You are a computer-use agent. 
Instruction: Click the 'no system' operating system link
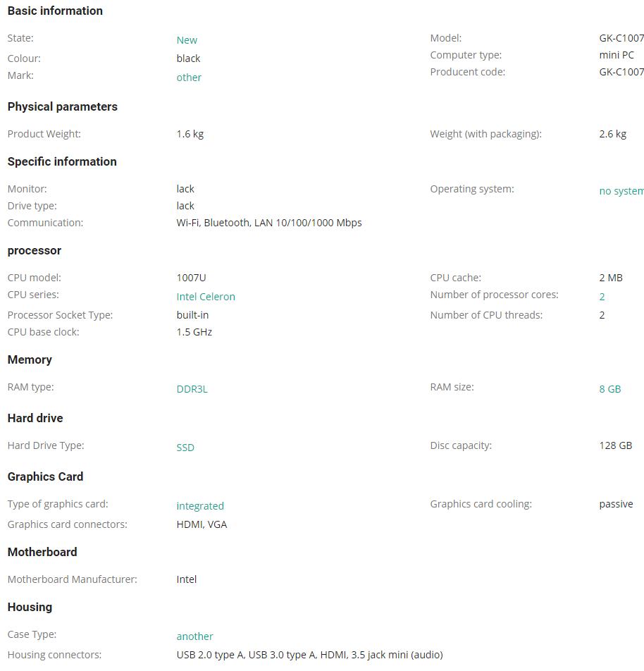[x=621, y=191]
